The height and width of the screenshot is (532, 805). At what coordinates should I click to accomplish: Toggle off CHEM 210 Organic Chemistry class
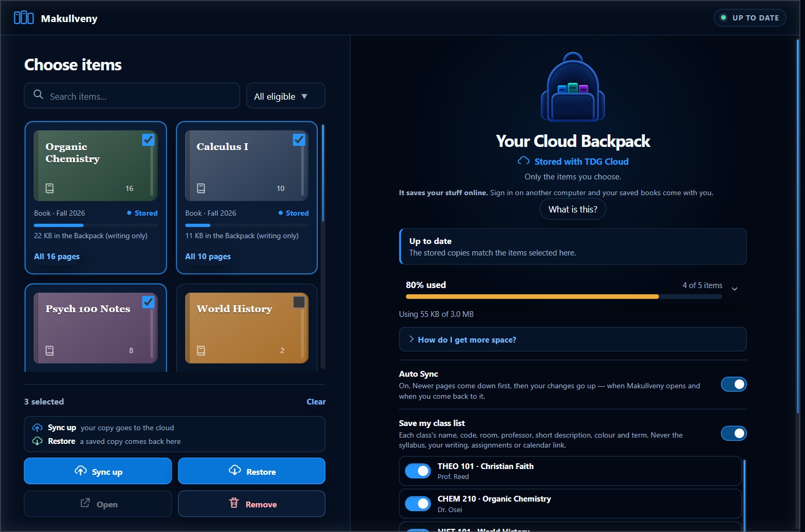pos(418,504)
